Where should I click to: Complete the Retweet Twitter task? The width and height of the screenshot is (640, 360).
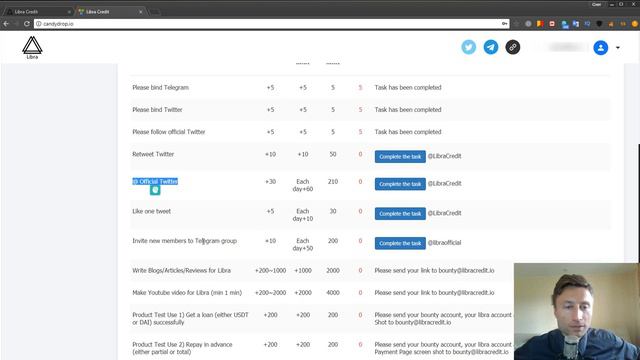point(400,156)
